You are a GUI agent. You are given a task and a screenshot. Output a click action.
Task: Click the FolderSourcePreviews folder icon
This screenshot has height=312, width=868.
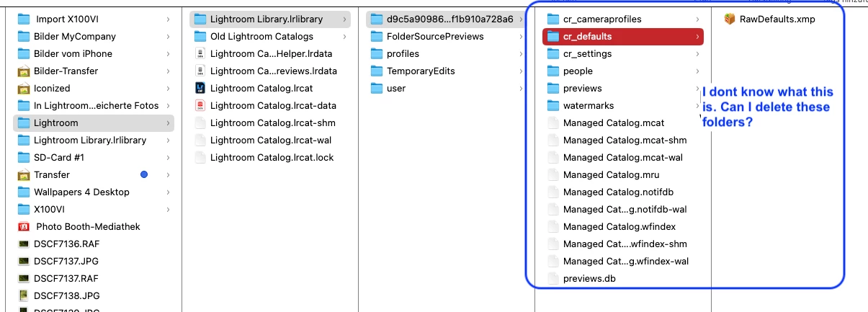tap(376, 36)
